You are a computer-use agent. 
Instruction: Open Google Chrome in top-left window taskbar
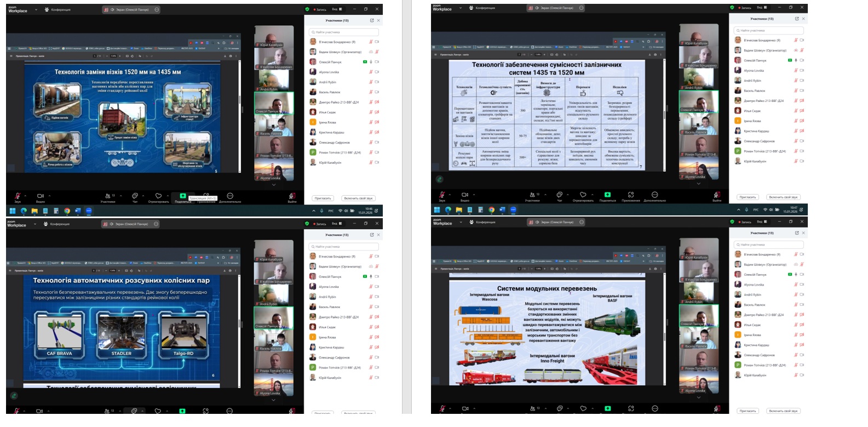pos(67,210)
